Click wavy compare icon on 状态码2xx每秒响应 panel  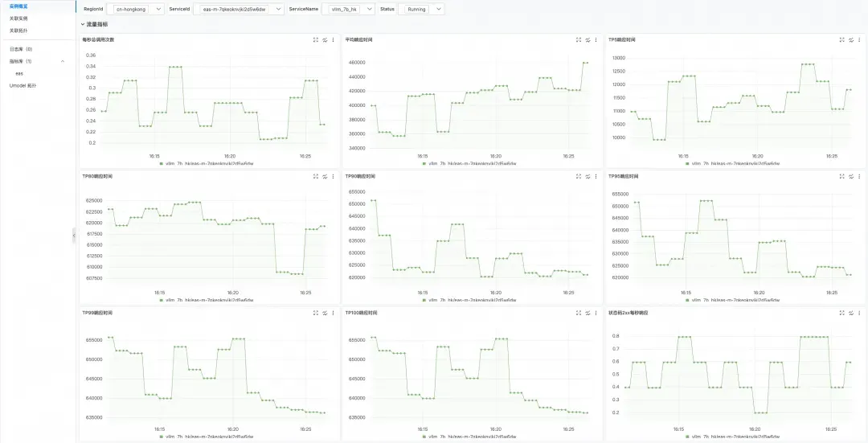(851, 313)
